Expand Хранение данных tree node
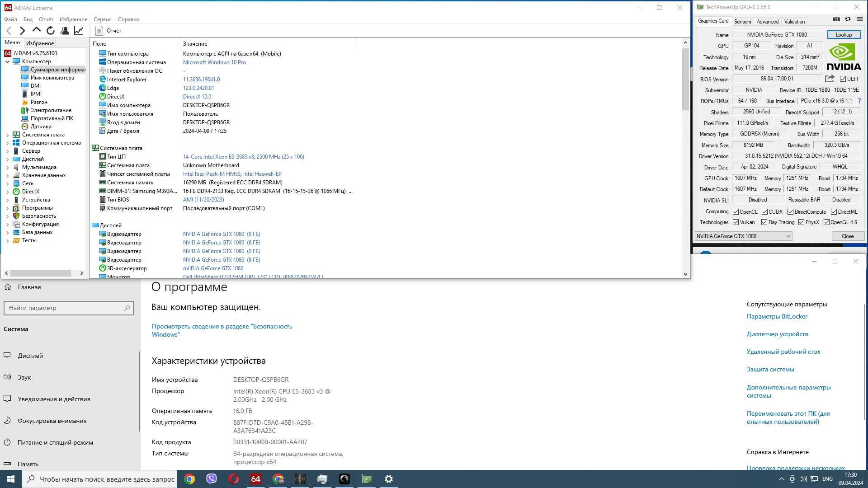The height and width of the screenshot is (488, 868). (7, 175)
